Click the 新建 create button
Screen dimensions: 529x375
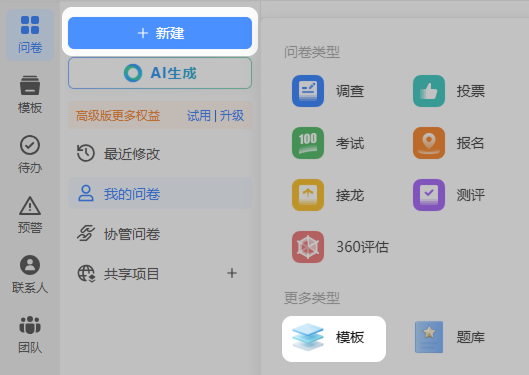(x=160, y=33)
